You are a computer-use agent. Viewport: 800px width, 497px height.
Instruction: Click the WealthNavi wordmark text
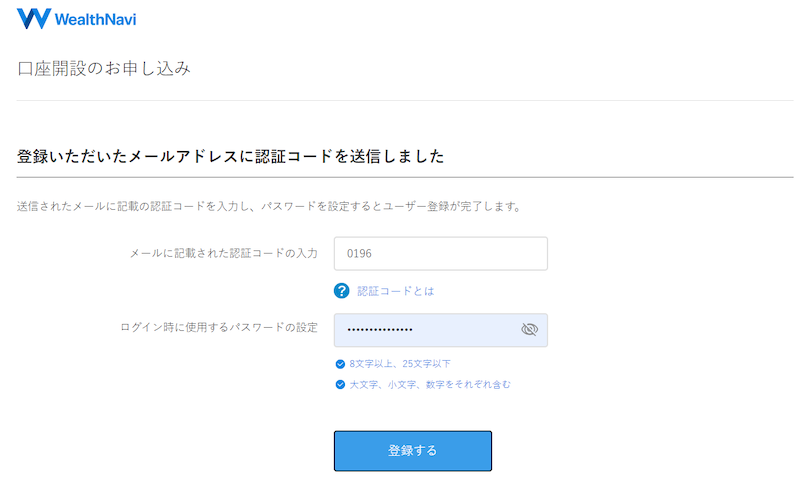coord(95,19)
